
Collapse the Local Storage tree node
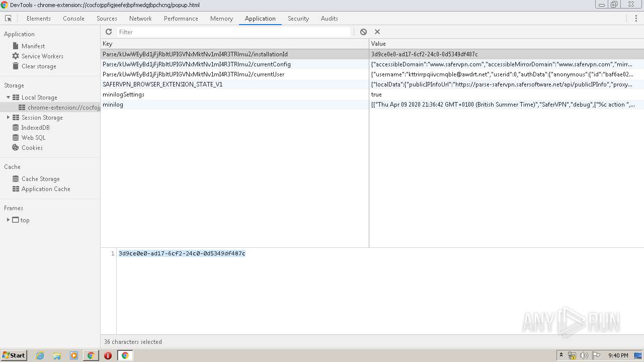8,98
